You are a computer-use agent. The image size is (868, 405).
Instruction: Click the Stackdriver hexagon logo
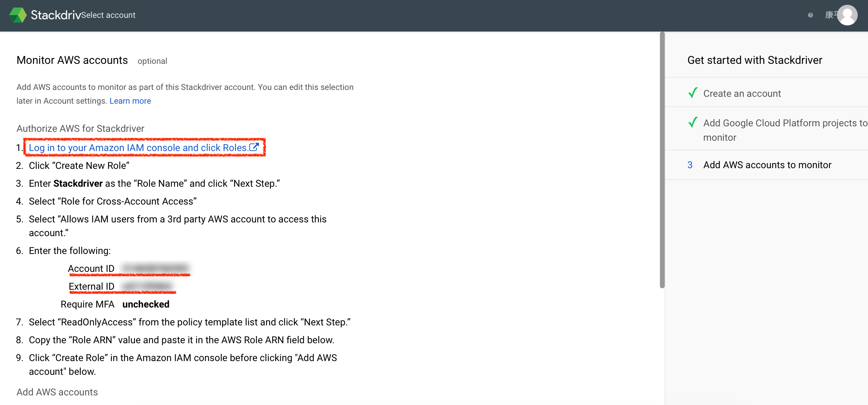point(17,15)
